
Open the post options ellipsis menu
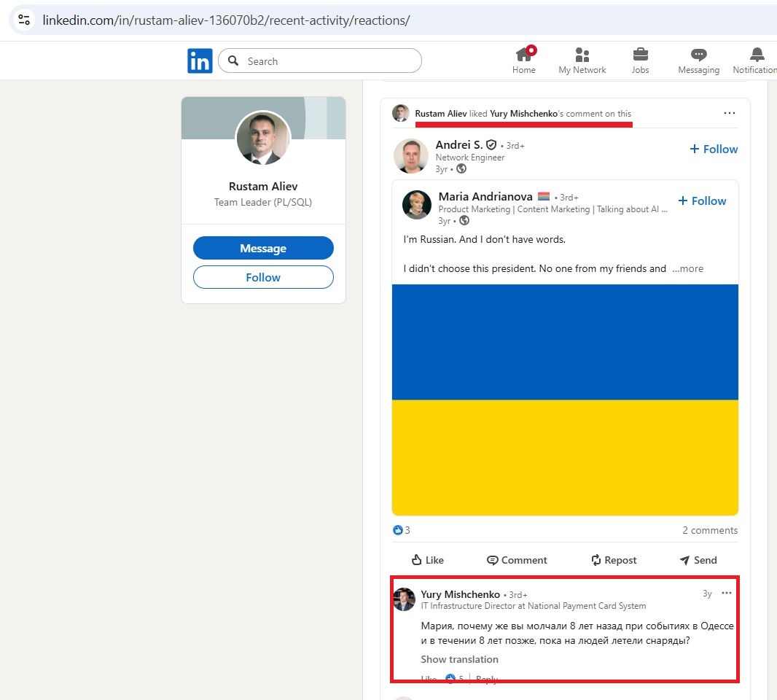[729, 113]
